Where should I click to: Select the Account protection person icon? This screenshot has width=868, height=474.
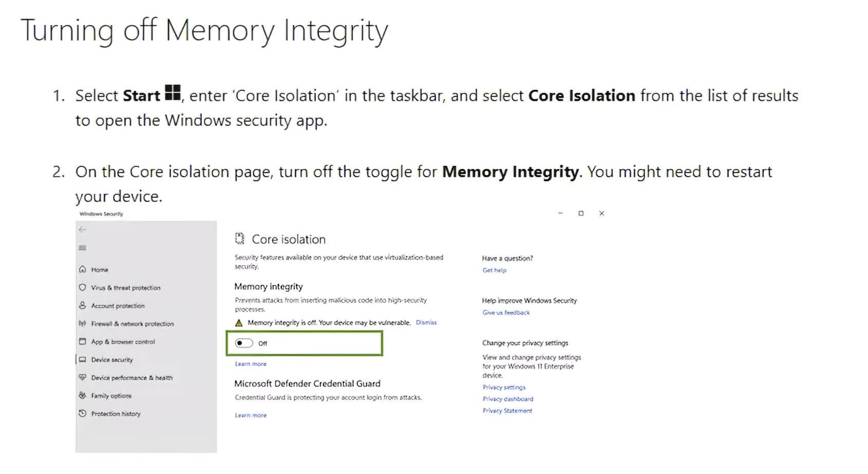82,305
